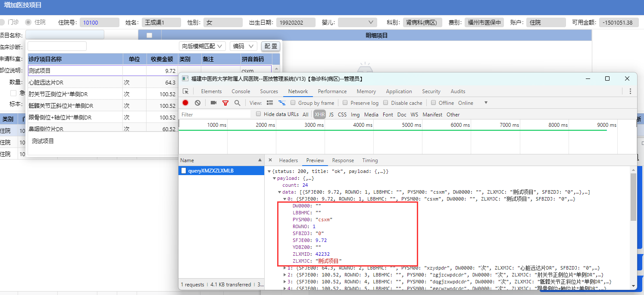The width and height of the screenshot is (644, 295).
Task: Click the queryXMZXZLXMLB request file icon
Action: [184, 171]
